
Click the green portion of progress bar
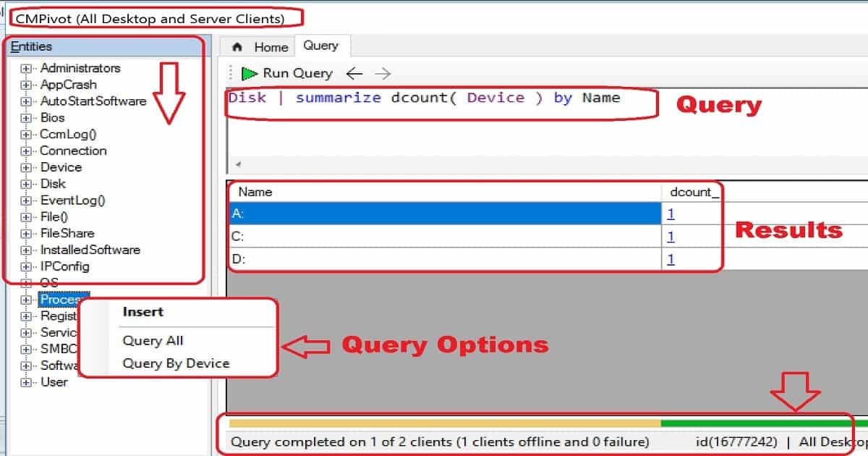[765, 423]
